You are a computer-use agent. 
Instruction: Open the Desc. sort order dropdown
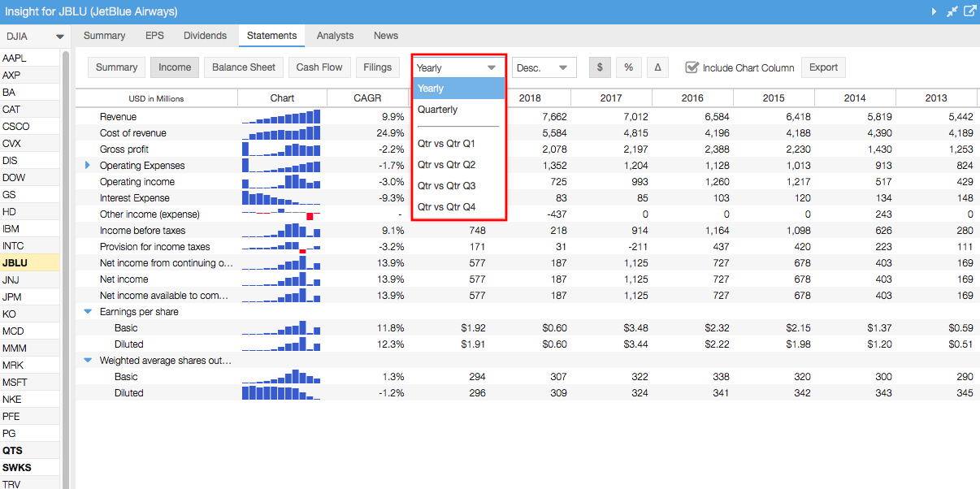click(x=544, y=67)
